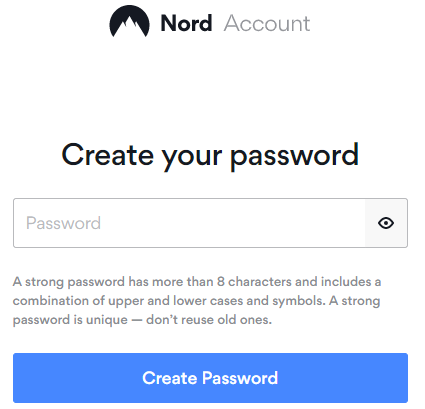Click empty space inside the password box
Screen dimensions: 425x409
tap(233, 223)
